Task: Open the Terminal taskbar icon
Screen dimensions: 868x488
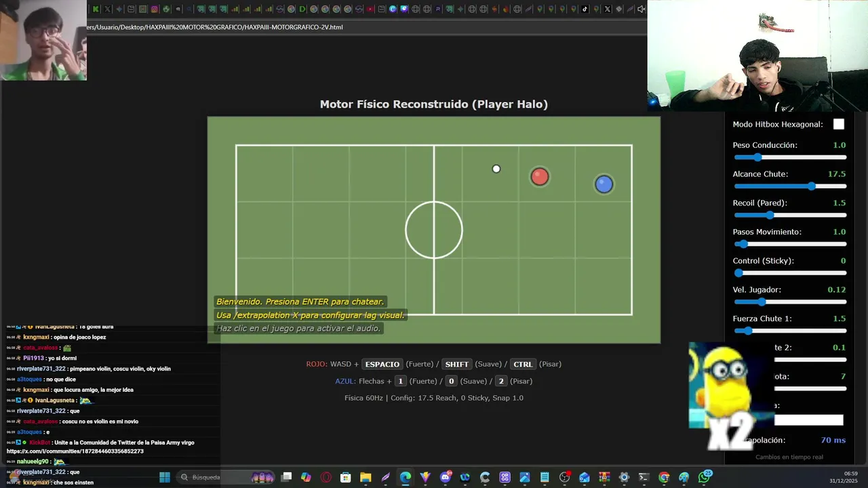Action: [643, 477]
